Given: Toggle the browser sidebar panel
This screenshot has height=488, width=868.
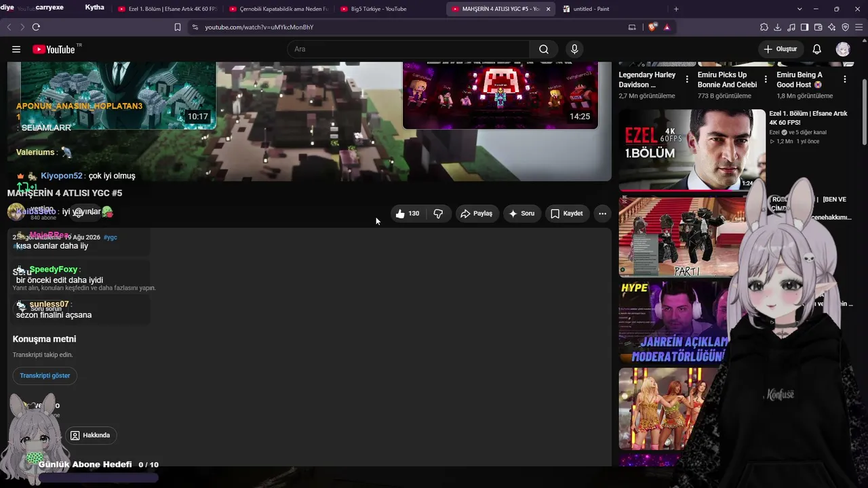Looking at the screenshot, I should [x=804, y=27].
